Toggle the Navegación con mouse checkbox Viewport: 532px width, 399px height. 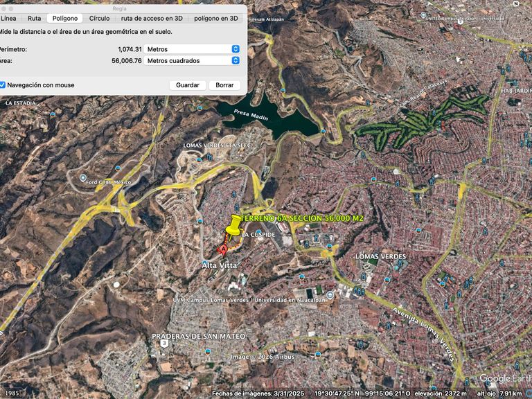coord(3,85)
